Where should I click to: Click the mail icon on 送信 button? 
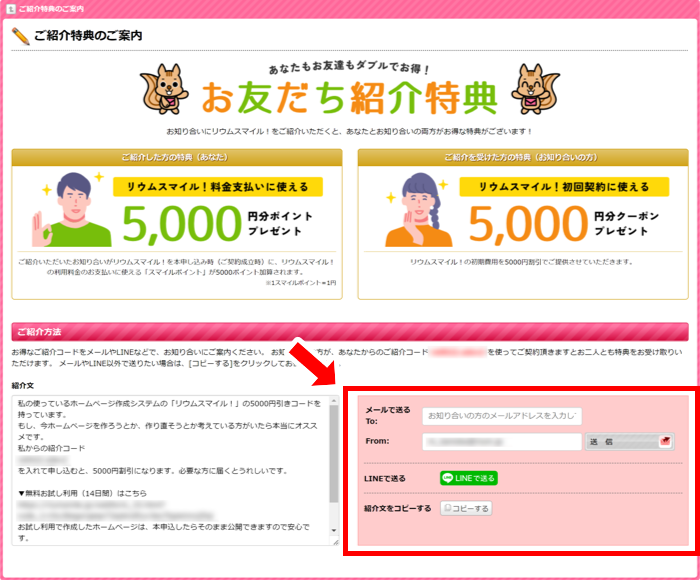coord(665,441)
